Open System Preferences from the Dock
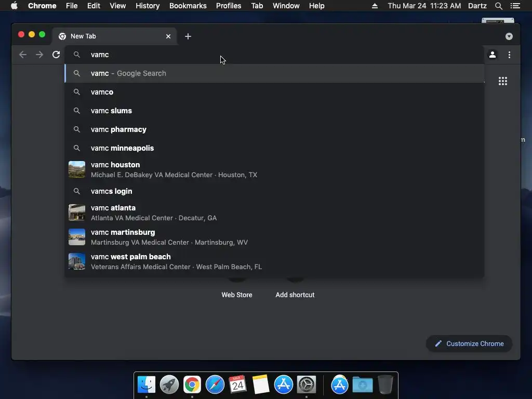This screenshot has width=532, height=399. [307, 385]
